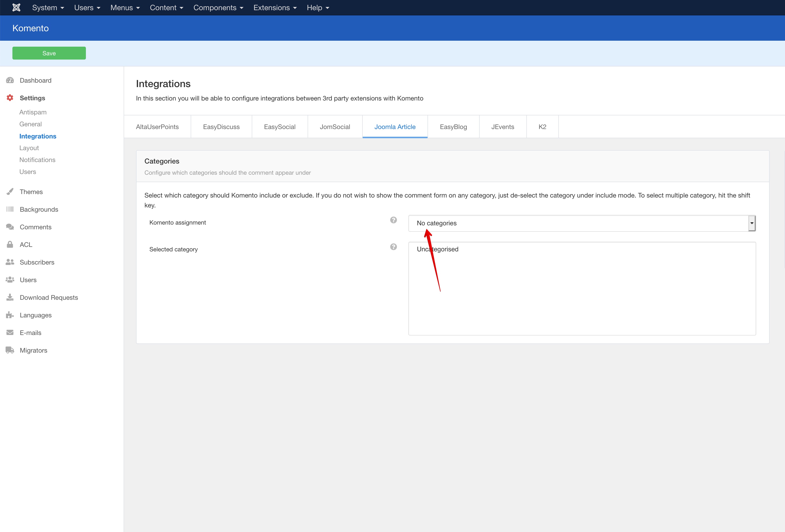The image size is (785, 532).
Task: Click the Komento title header
Action: tap(30, 28)
